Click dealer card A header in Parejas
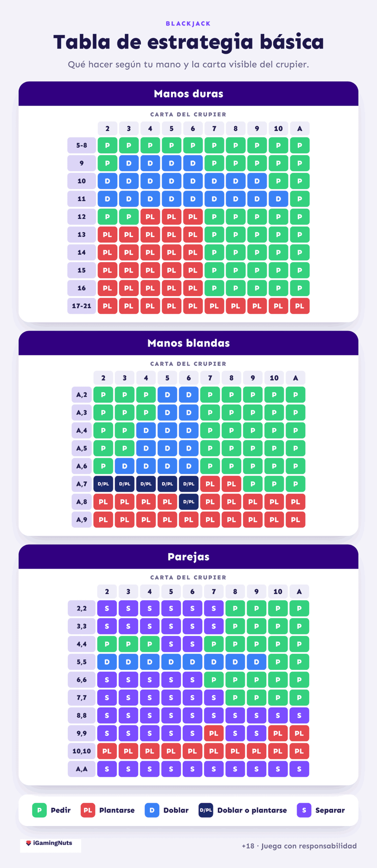Viewport: 377px width, 868px height. click(x=299, y=591)
